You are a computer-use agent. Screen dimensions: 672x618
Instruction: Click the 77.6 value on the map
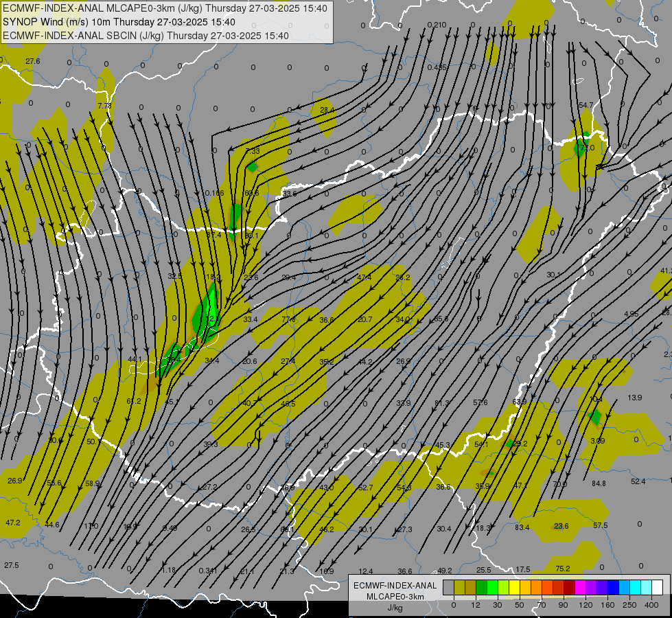289,319
